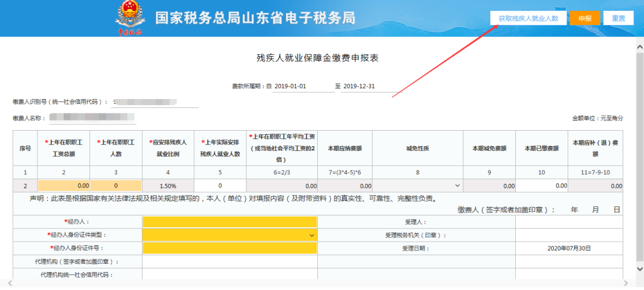Viewport: 644px width, 290px height.
Task: Click the 残疾人就业保障金缴费申报表 title
Action: pyautogui.click(x=317, y=58)
